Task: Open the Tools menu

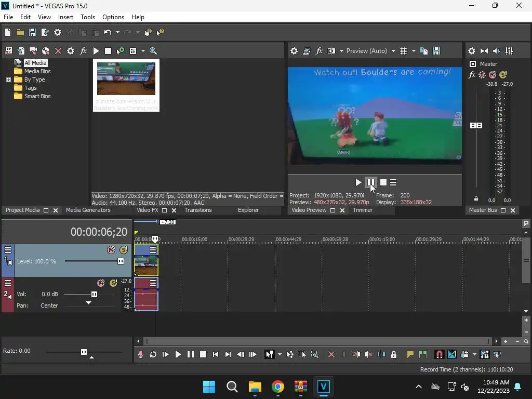Action: [87, 17]
